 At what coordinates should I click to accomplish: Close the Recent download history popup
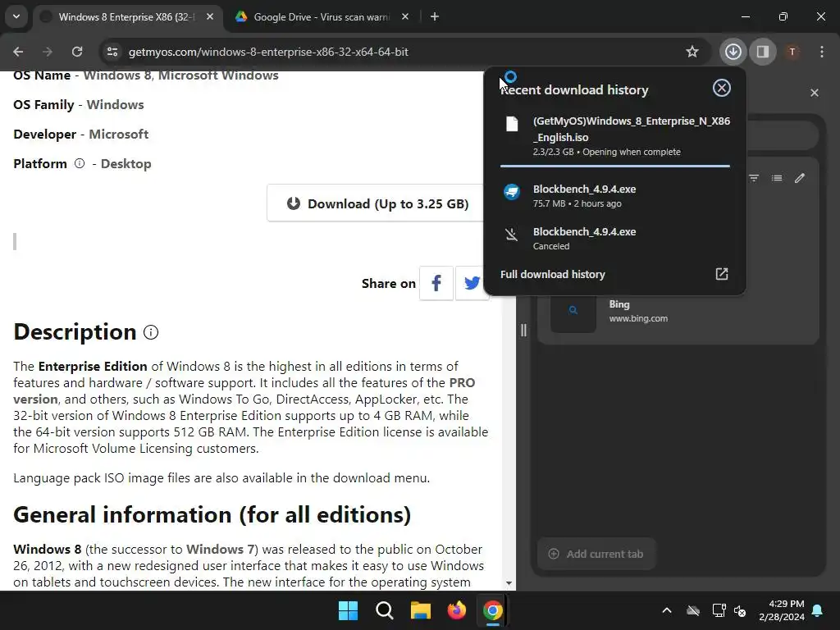coord(722,88)
